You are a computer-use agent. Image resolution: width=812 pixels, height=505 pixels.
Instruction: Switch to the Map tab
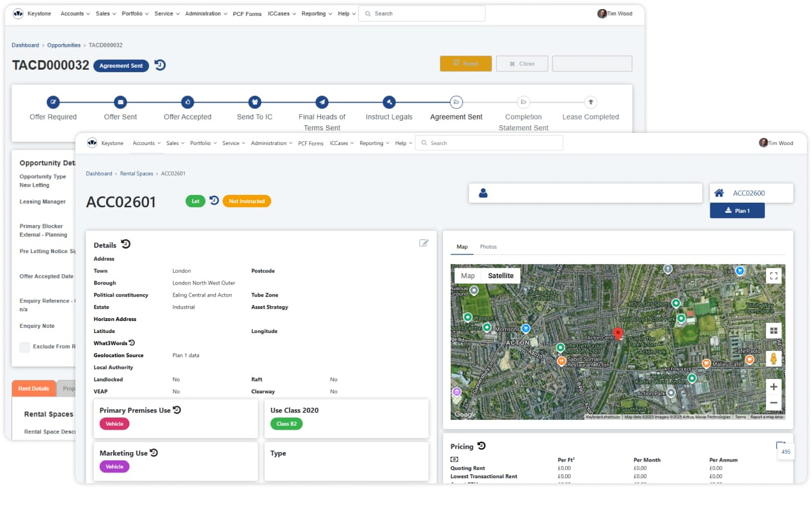(x=462, y=247)
